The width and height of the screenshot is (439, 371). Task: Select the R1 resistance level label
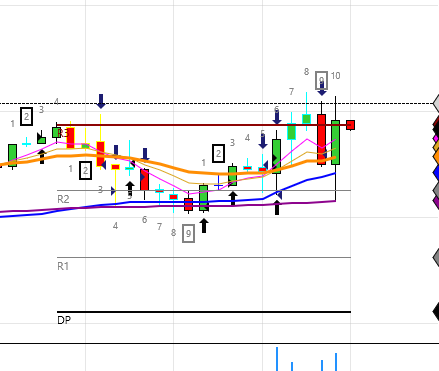pos(63,266)
